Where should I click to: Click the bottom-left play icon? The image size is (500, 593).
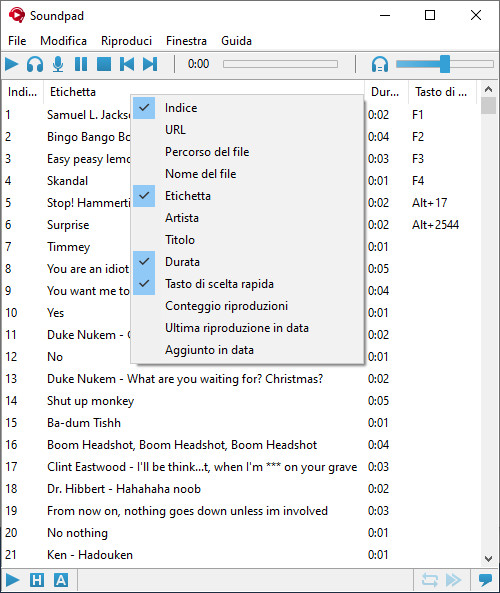12,580
